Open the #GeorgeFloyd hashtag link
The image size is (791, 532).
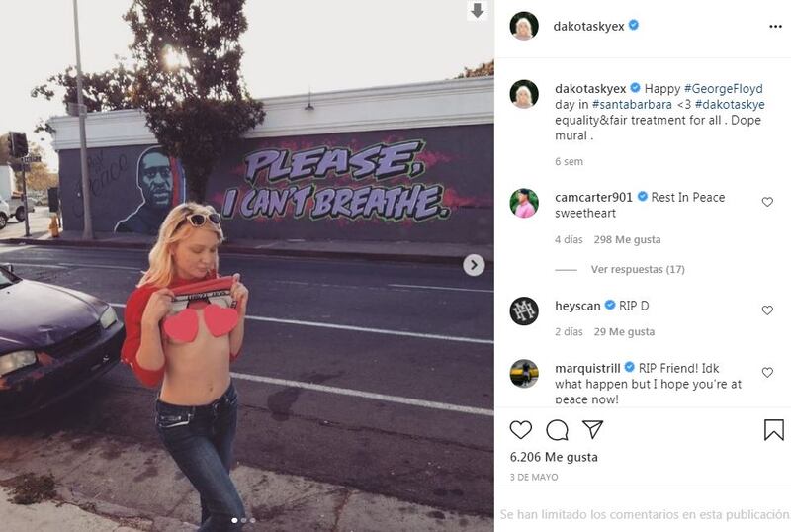pos(724,89)
